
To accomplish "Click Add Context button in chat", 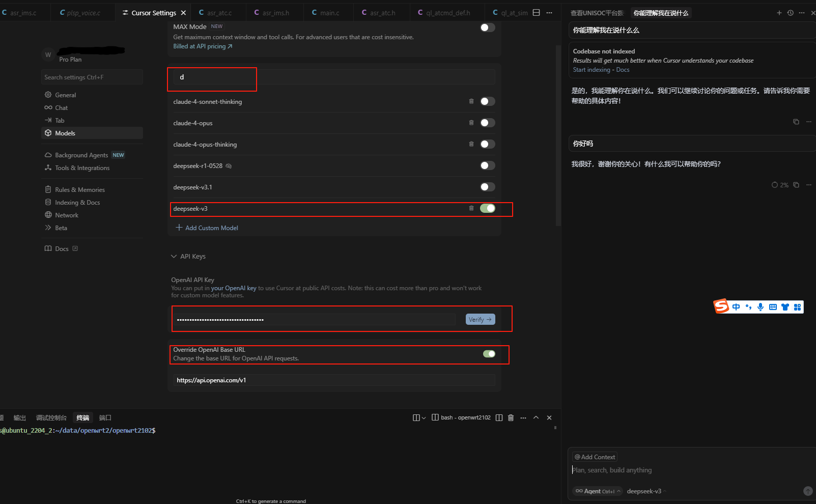I will pyautogui.click(x=595, y=457).
